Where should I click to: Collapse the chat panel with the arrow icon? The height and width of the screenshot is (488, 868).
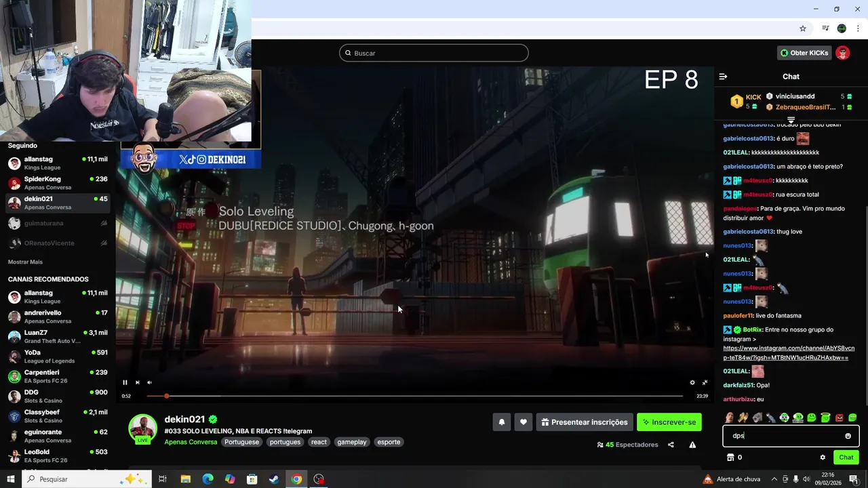tap(723, 77)
